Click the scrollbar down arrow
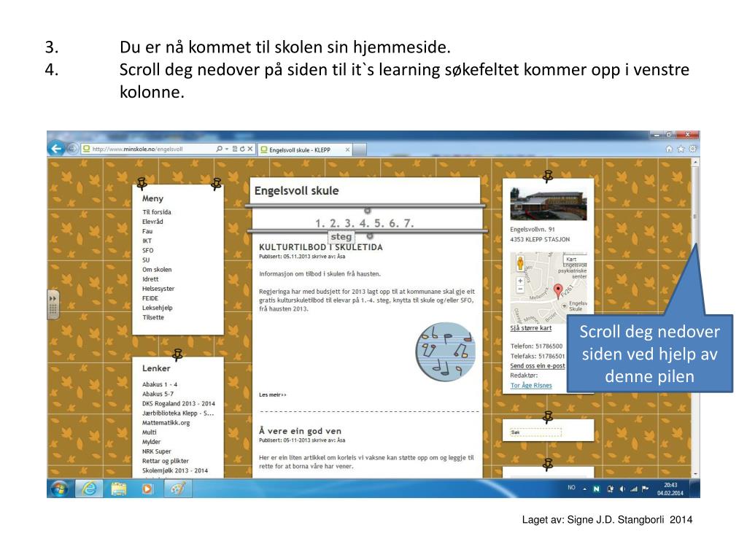 pyautogui.click(x=695, y=474)
